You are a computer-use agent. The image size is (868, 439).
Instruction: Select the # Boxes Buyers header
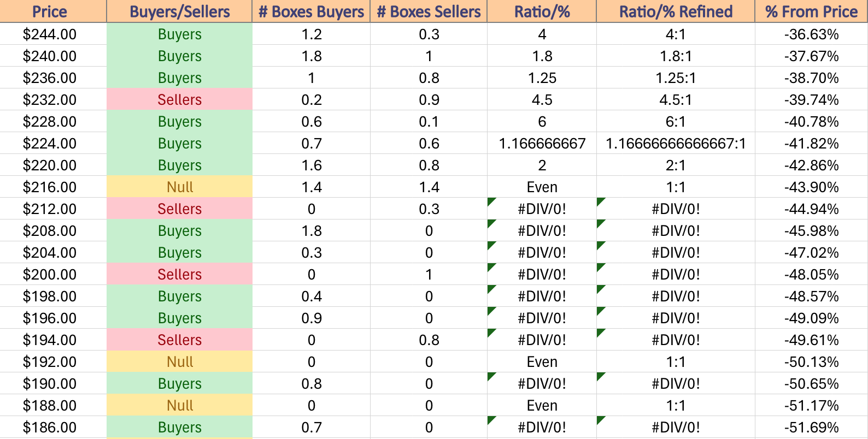point(312,11)
